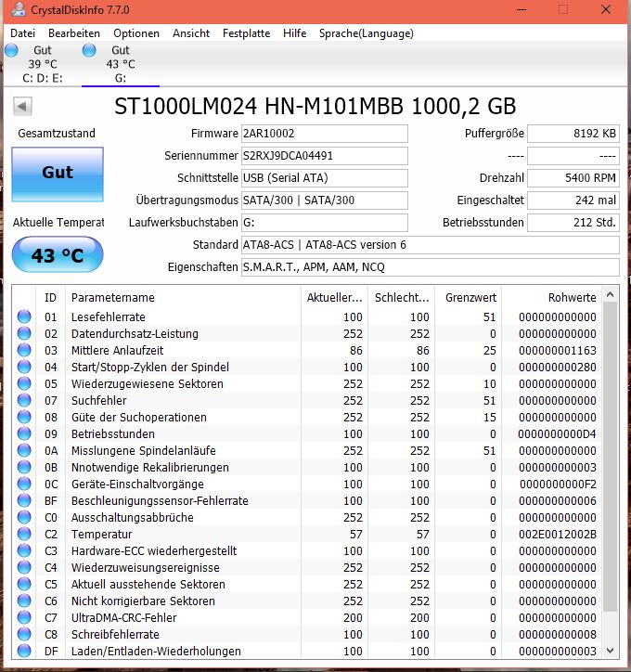Click status orb in Mittlere Anlaufzeit row
The height and width of the screenshot is (672, 631).
click(x=24, y=350)
